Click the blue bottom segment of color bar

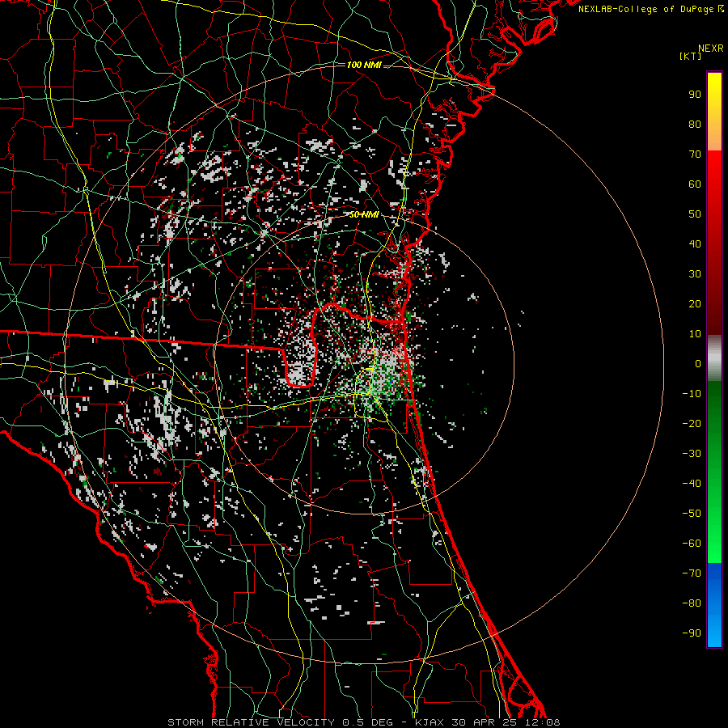[714, 605]
